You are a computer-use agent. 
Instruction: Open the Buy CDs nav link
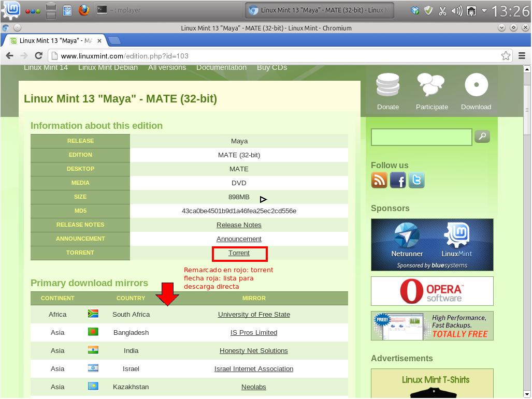(x=272, y=67)
